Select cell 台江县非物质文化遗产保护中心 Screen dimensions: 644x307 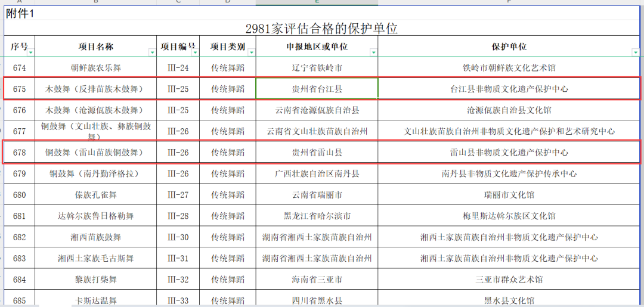(509, 89)
